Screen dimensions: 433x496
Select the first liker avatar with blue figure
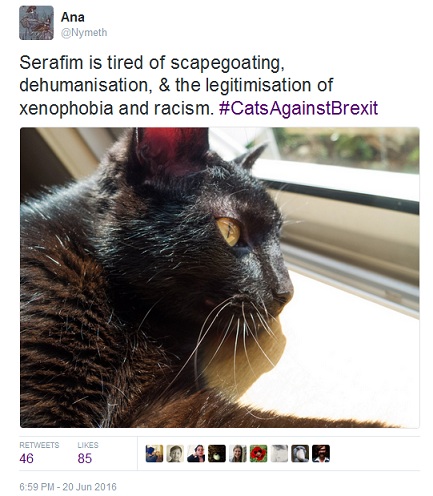coord(154,453)
